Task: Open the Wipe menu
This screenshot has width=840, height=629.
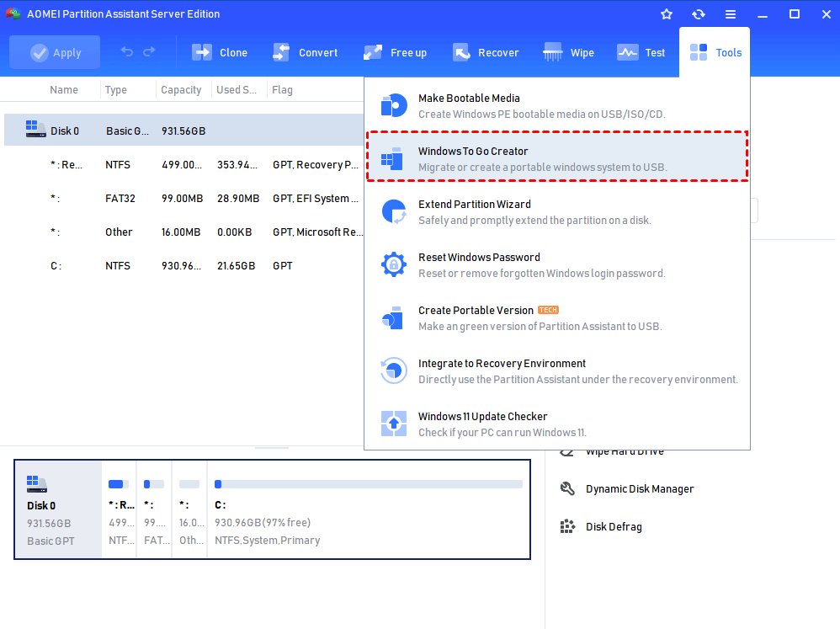Action: point(568,52)
